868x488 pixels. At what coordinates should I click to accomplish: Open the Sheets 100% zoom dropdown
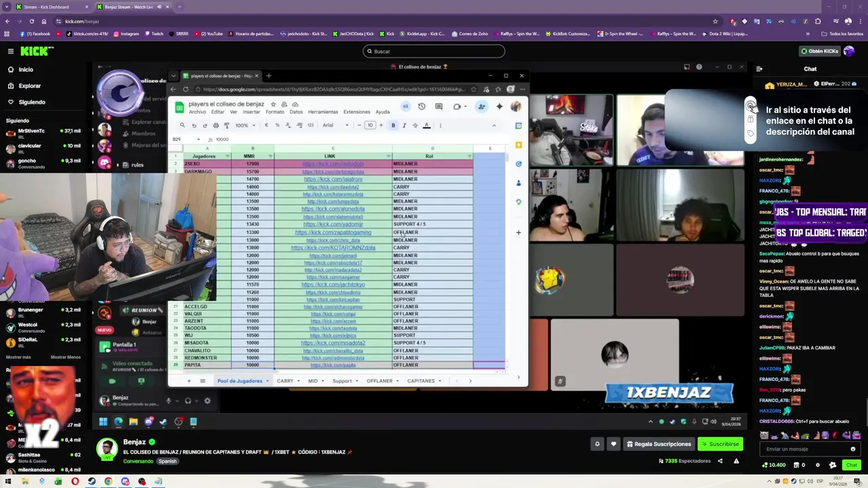coord(245,125)
